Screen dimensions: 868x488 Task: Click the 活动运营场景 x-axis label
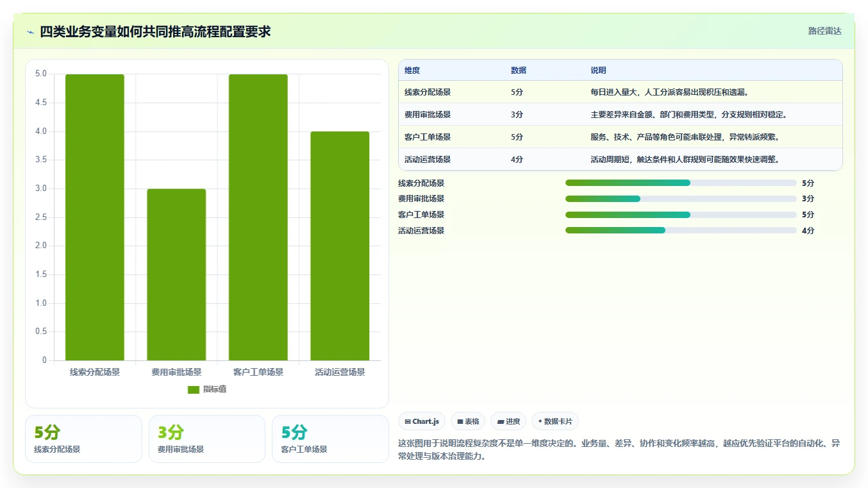[340, 372]
